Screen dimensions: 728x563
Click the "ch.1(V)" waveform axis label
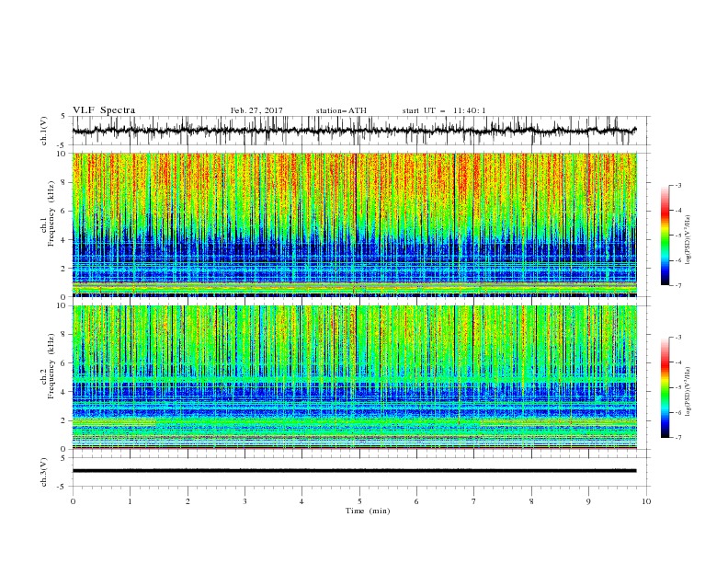pyautogui.click(x=44, y=131)
